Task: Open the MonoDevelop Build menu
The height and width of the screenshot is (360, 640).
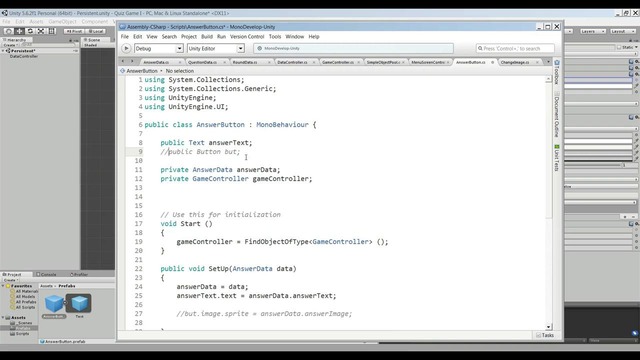Action: tap(207, 37)
